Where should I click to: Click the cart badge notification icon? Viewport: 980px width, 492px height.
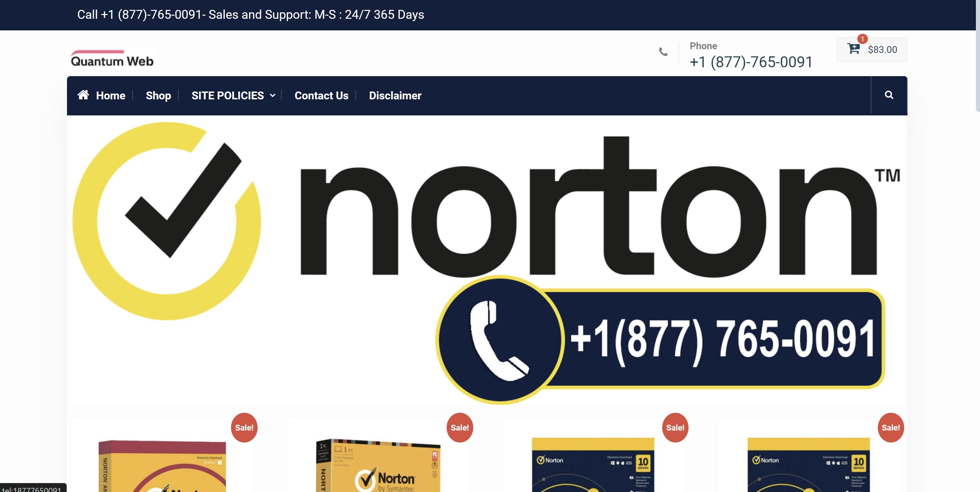click(x=862, y=39)
